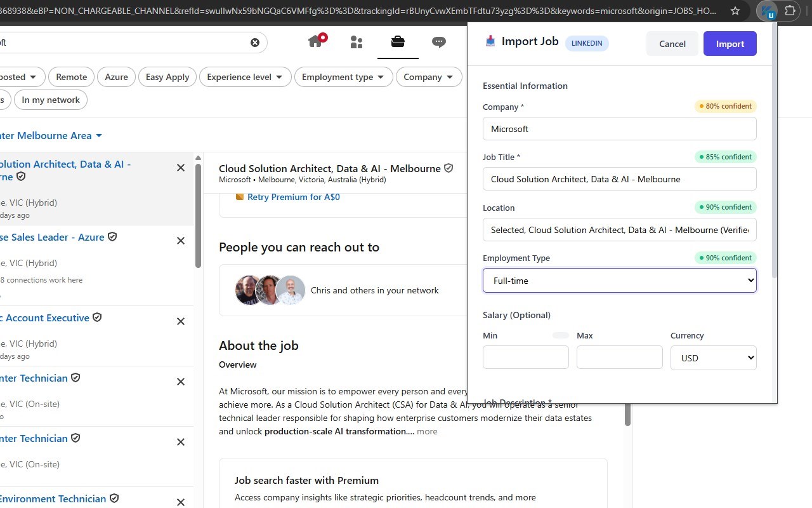812x508 pixels.
Task: Expand the Employment type filter dropdown
Action: point(344,77)
